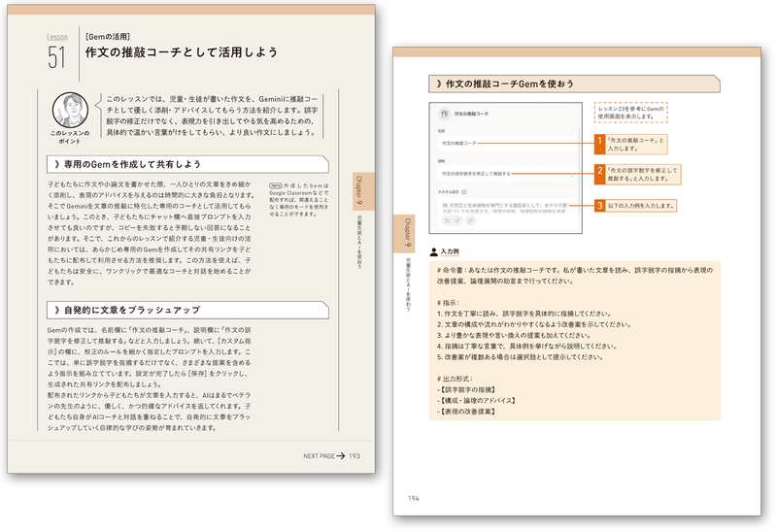Click the round 作 Gem avatar icon

click(x=445, y=114)
